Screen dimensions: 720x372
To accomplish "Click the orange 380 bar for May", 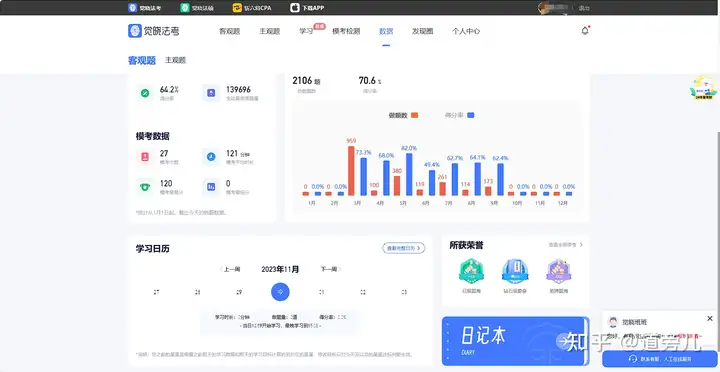I will (x=397, y=186).
